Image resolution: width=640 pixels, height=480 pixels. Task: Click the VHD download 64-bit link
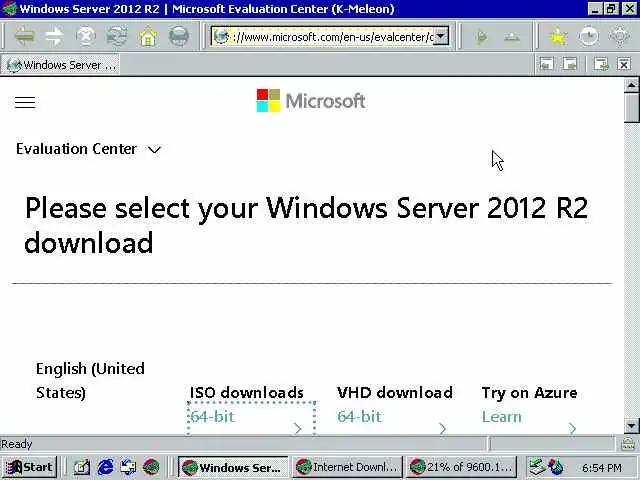coord(359,417)
